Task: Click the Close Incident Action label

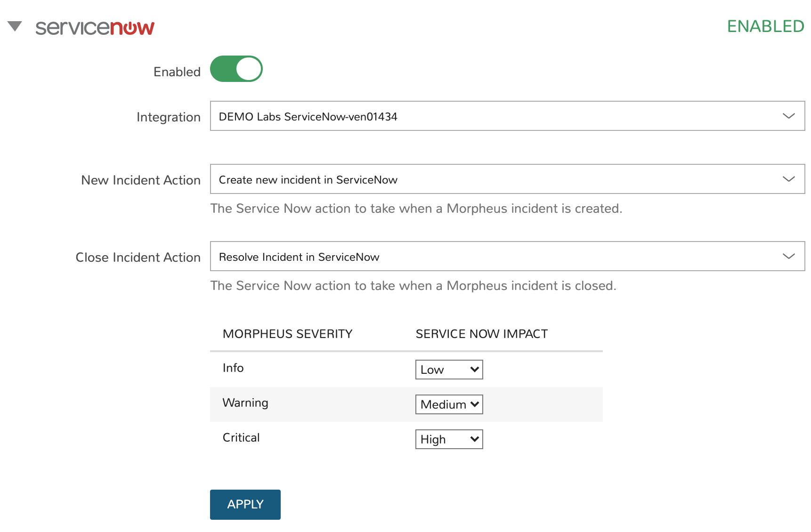Action: pos(138,258)
